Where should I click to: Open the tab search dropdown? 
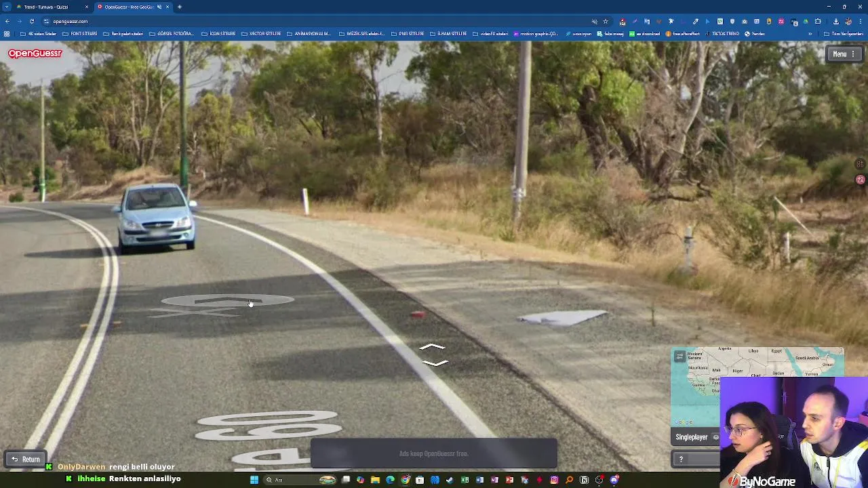point(7,7)
